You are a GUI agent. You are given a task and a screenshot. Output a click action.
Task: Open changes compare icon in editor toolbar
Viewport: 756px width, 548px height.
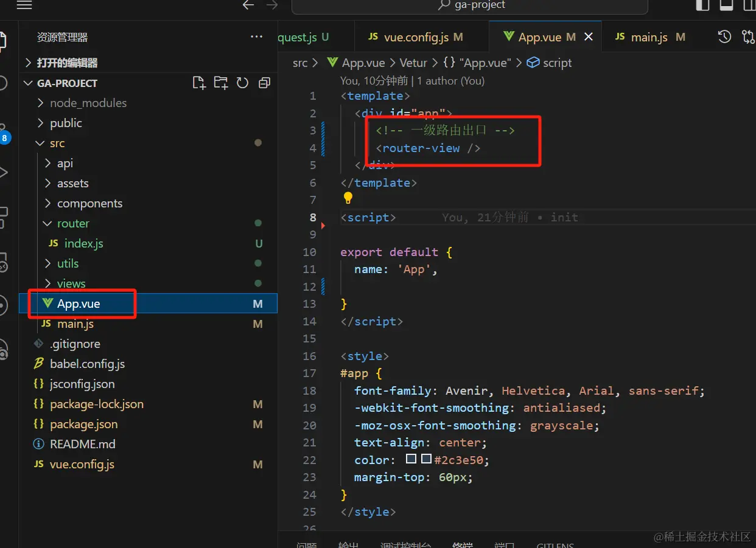[748, 37]
